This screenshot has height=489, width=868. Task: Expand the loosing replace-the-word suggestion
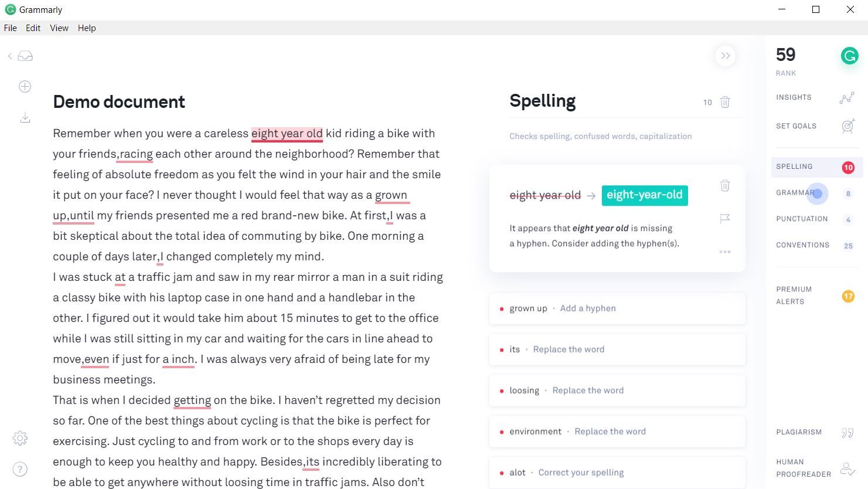pos(617,390)
